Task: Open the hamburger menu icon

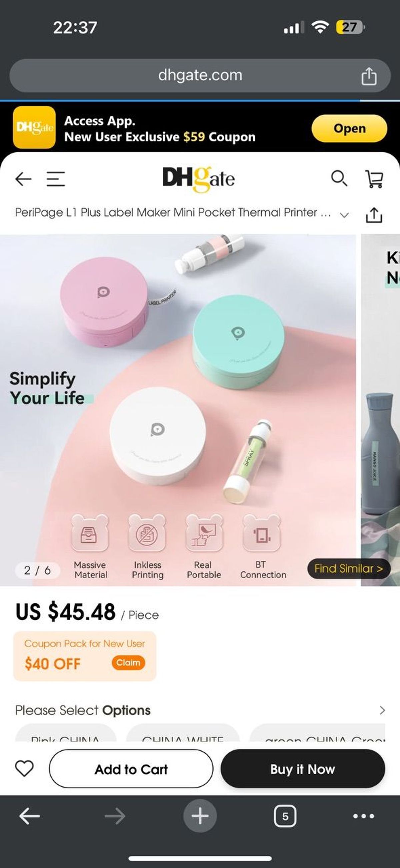Action: tap(56, 179)
